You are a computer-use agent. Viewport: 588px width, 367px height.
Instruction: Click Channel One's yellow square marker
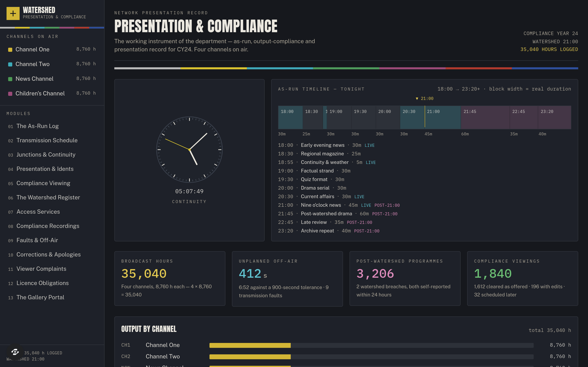coord(10,50)
